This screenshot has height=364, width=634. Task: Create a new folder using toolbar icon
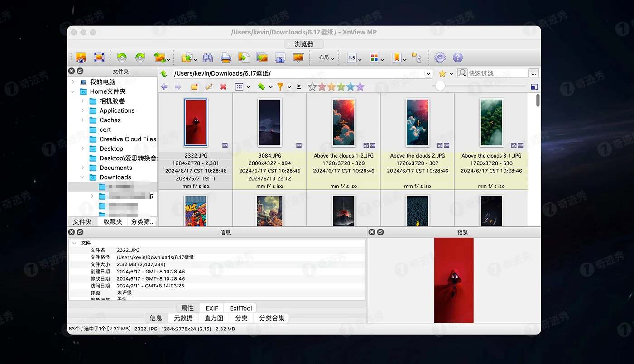(x=194, y=86)
